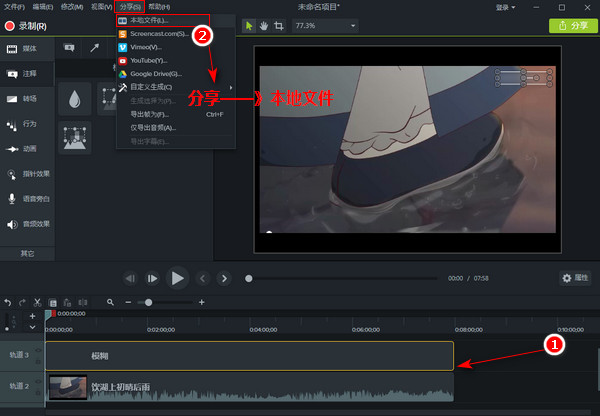Toggle 轨道 3 visibility eye

[x=38, y=350]
